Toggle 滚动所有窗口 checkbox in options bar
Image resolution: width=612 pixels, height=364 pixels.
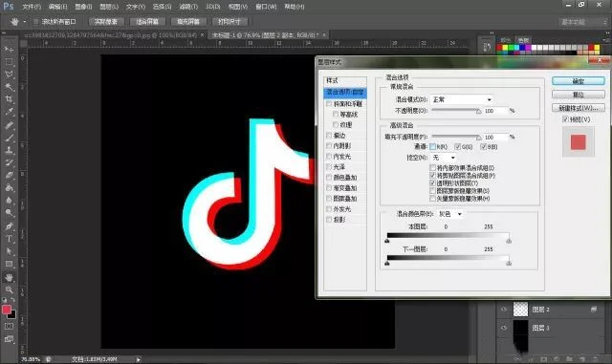click(x=35, y=22)
